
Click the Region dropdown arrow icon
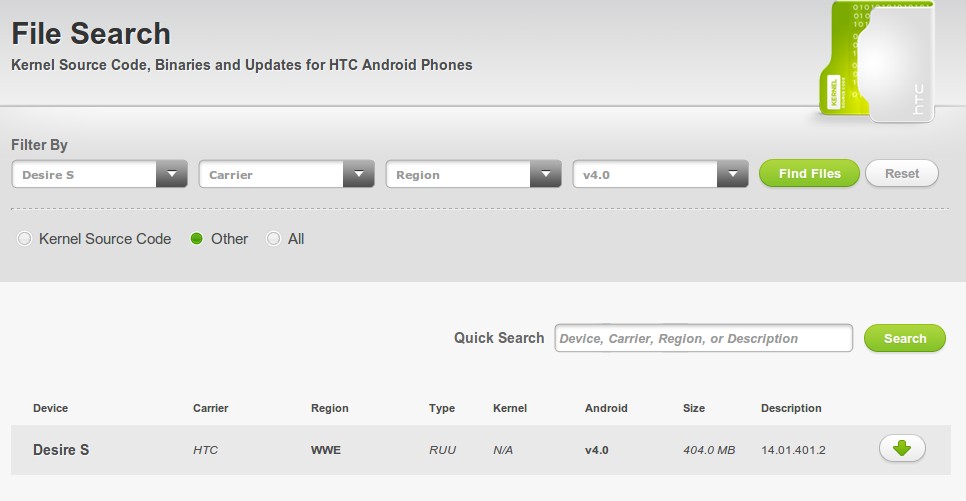tap(546, 174)
